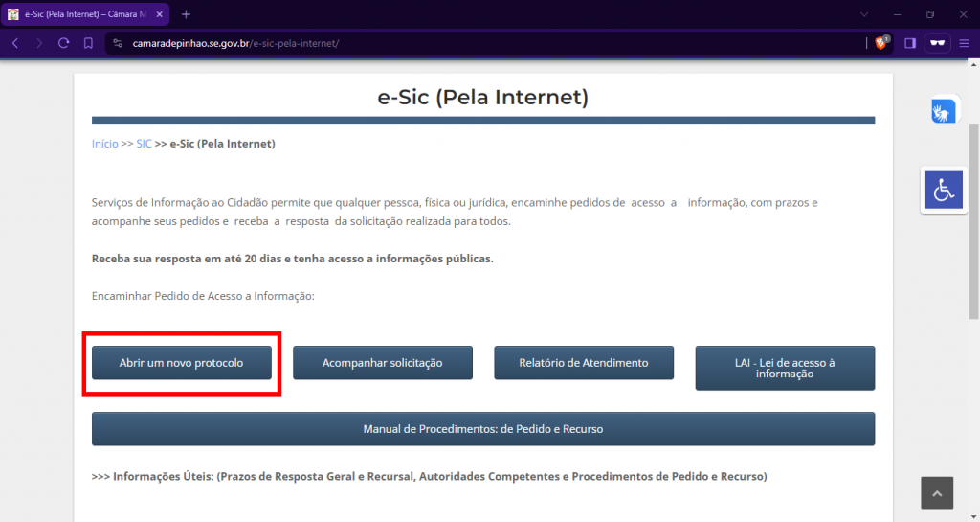Open the wheelchair accessibility options icon
980x522 pixels.
[x=944, y=191]
